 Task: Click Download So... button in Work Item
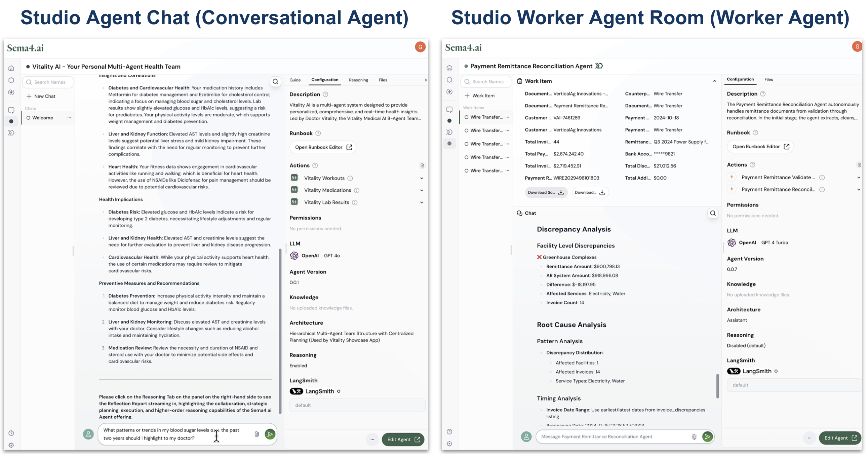pyautogui.click(x=546, y=193)
